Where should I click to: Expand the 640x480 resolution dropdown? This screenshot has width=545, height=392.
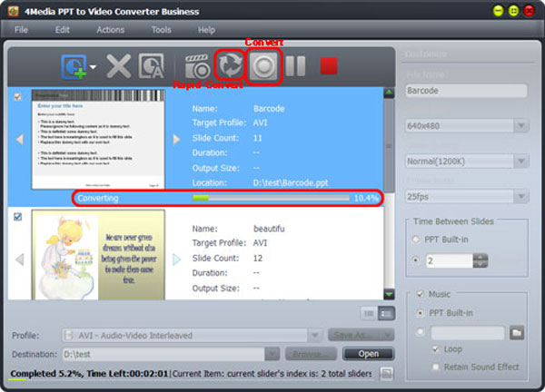pyautogui.click(x=521, y=126)
